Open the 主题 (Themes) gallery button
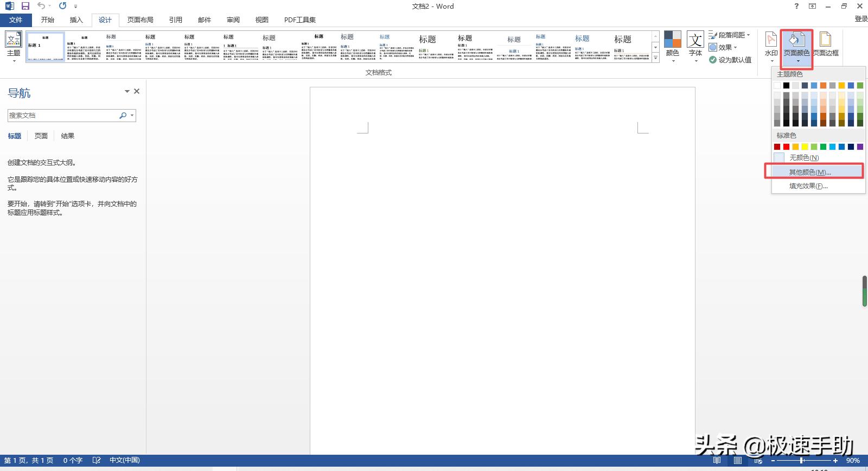 (14, 47)
